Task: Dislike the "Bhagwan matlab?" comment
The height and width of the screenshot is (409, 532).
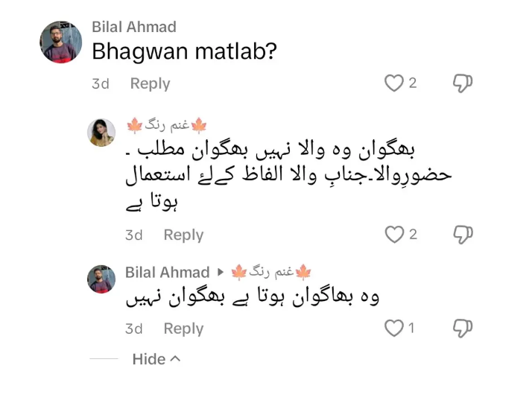Action: pyautogui.click(x=463, y=83)
